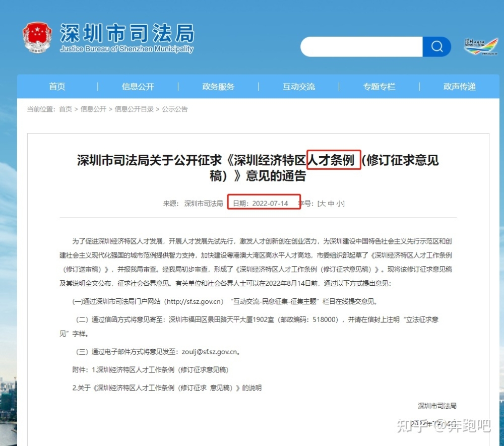
Task: Set font size to 小
Action: click(339, 204)
